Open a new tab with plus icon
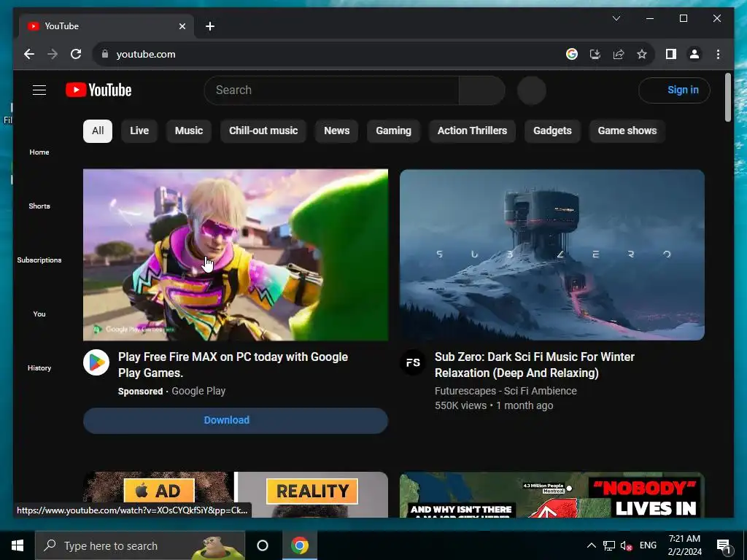Image resolution: width=747 pixels, height=560 pixels. click(x=210, y=26)
